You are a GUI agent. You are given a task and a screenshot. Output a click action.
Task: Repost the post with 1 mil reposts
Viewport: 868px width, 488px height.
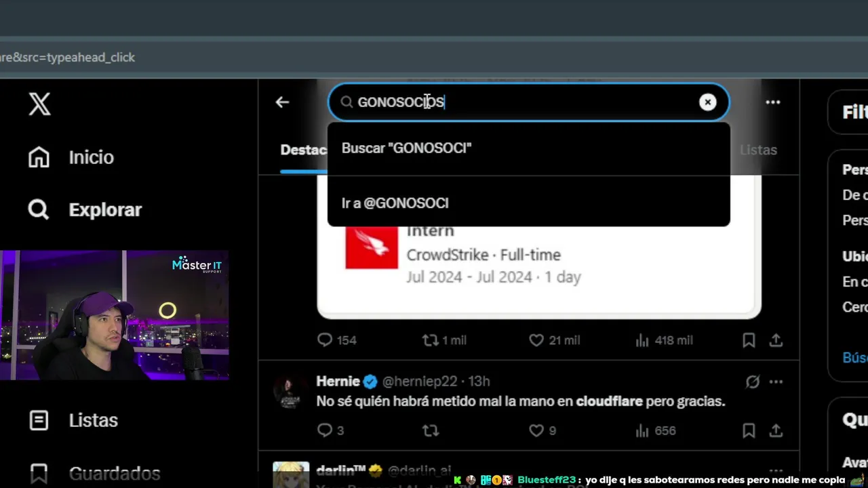(444, 340)
